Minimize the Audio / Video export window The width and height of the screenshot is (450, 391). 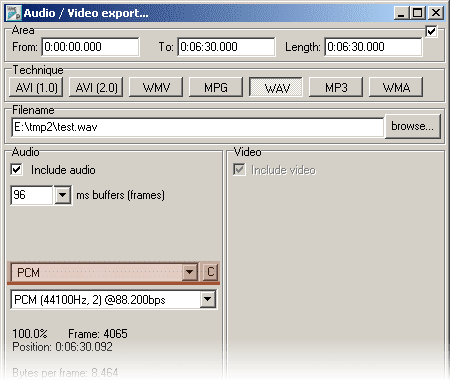[x=402, y=13]
